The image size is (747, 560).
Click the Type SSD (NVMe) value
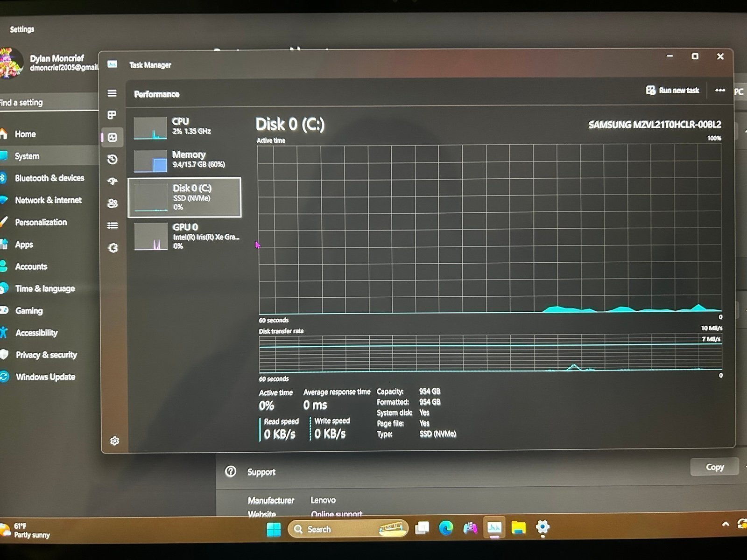(x=437, y=434)
